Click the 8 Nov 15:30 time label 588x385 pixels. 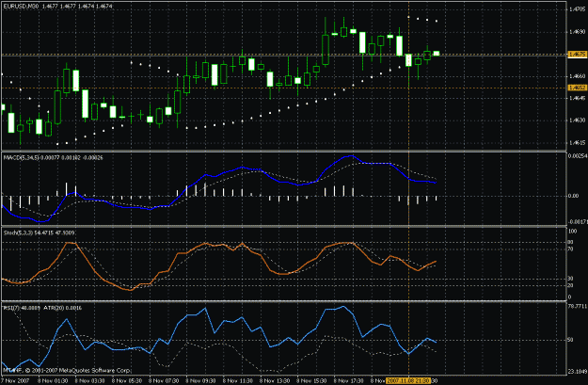click(312, 381)
